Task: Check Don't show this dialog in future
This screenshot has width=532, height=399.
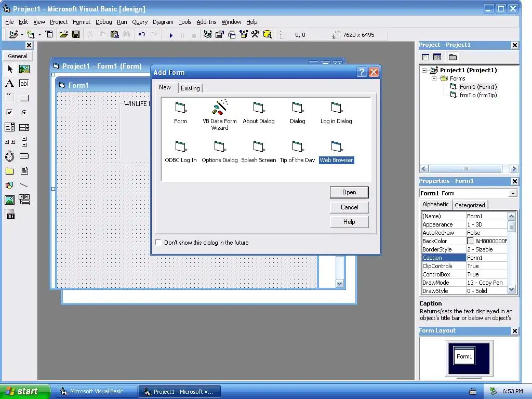Action: [158, 242]
